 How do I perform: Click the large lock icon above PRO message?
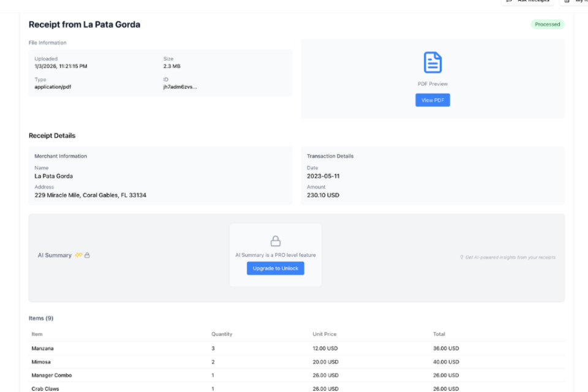(276, 241)
